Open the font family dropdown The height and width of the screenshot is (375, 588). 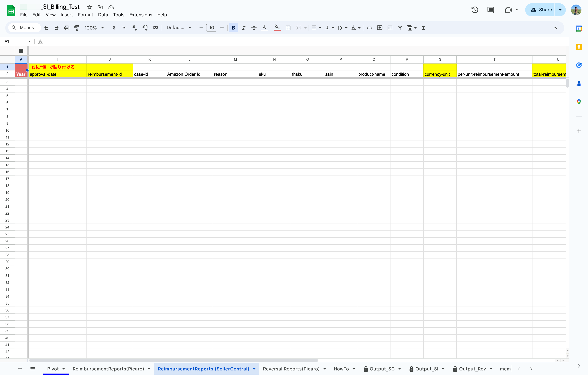[x=179, y=28]
